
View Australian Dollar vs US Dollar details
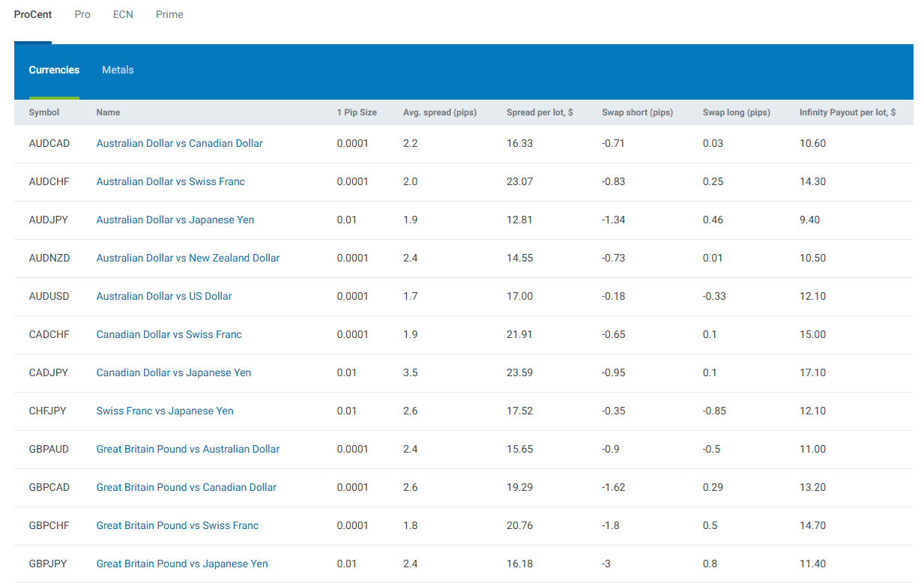point(163,296)
